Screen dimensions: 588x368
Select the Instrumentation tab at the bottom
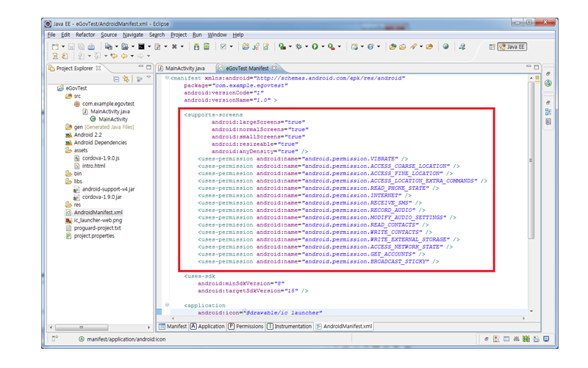290,326
